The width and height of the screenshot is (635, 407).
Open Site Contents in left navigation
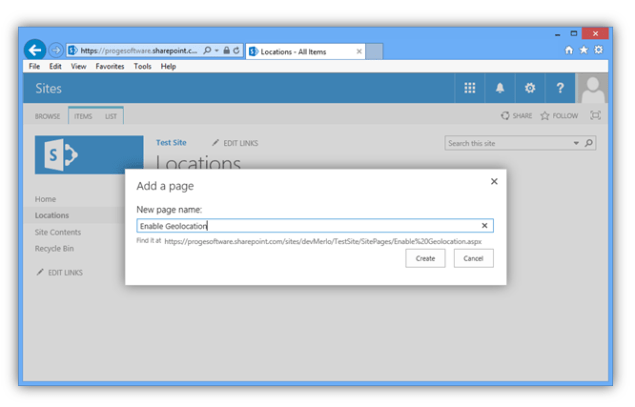click(57, 232)
